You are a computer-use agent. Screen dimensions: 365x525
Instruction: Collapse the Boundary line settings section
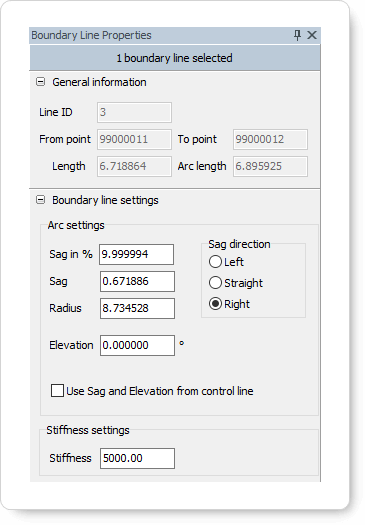(x=41, y=200)
